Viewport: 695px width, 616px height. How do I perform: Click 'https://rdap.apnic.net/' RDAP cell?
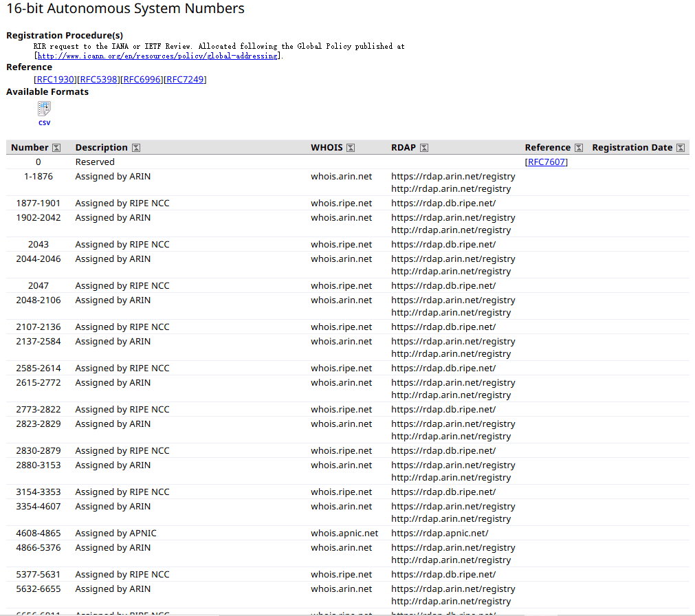pyautogui.click(x=440, y=533)
